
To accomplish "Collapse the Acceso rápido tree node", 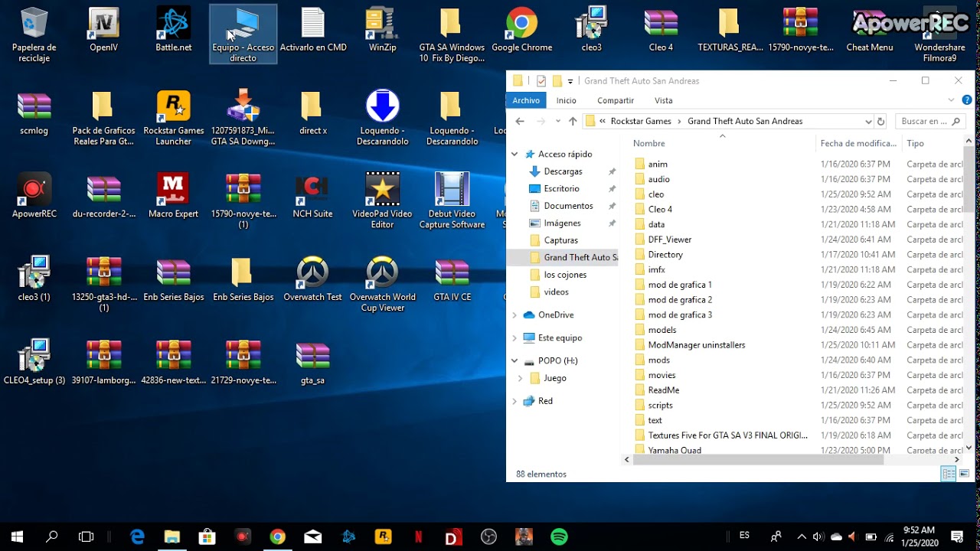I will [x=514, y=154].
